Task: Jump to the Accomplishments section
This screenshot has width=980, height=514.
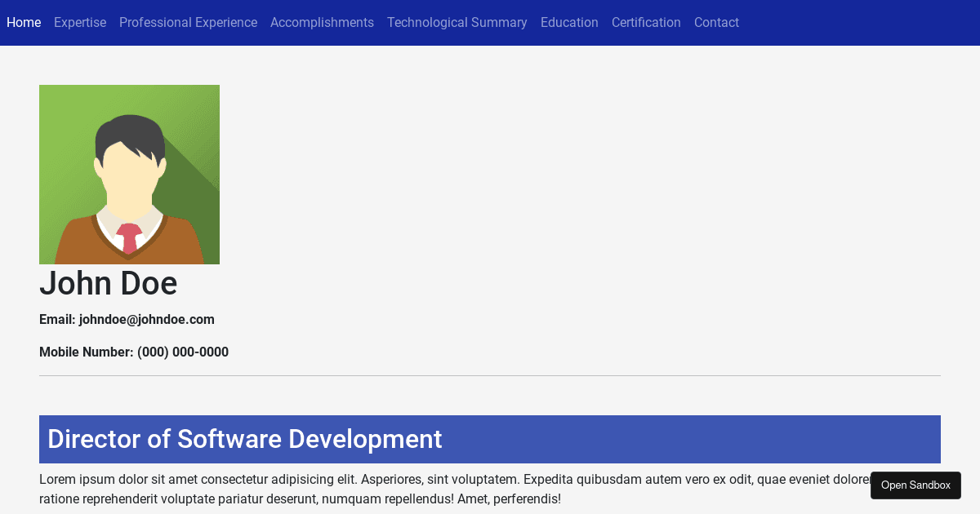Action: tap(322, 23)
